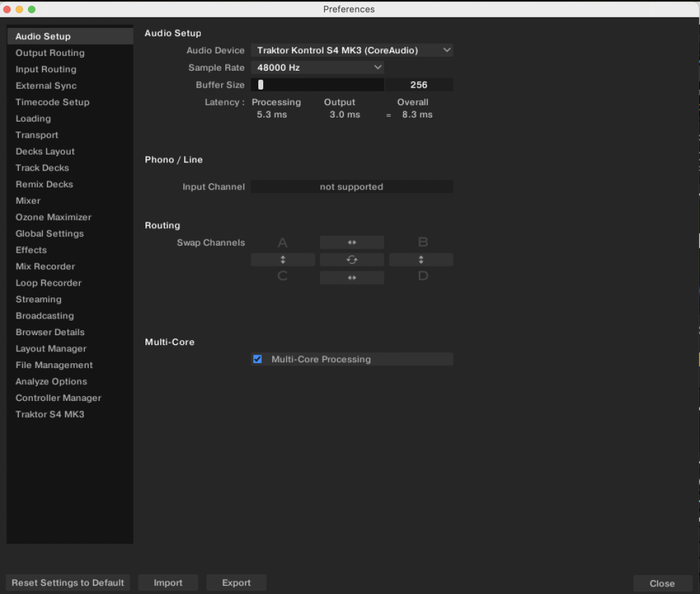Open Broadcasting preferences
The width and height of the screenshot is (700, 594).
(x=70, y=316)
